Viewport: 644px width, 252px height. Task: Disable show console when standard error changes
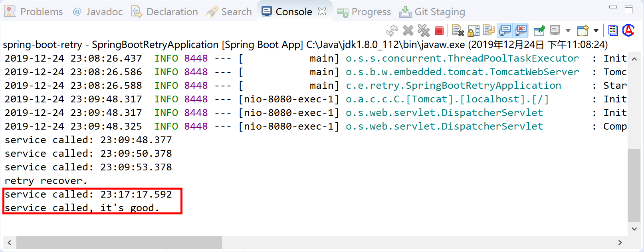[x=521, y=30]
